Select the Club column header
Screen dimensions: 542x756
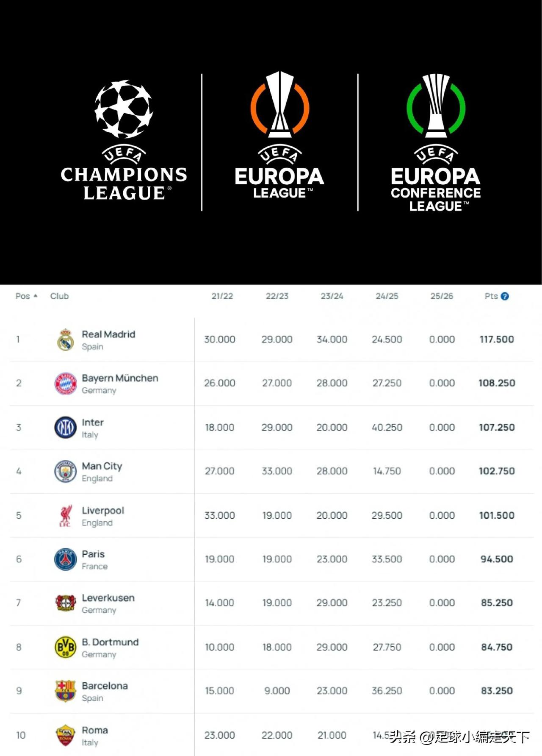coord(59,296)
